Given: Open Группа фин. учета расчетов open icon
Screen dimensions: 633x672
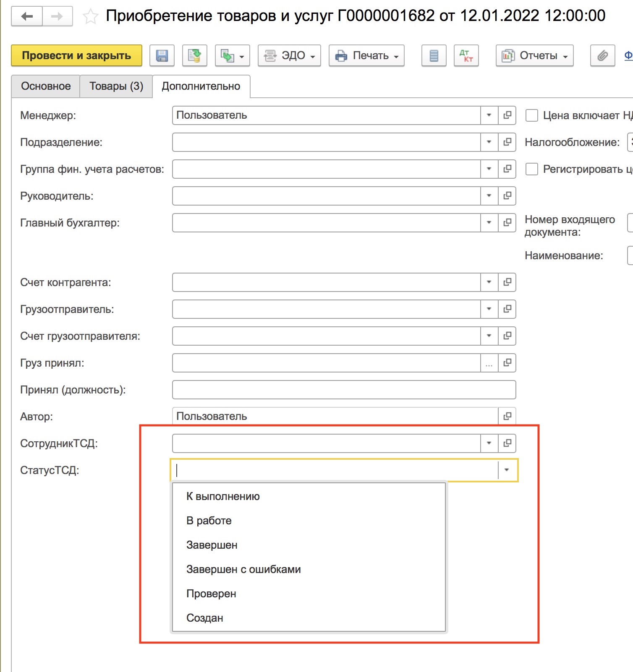Looking at the screenshot, I should click(507, 169).
